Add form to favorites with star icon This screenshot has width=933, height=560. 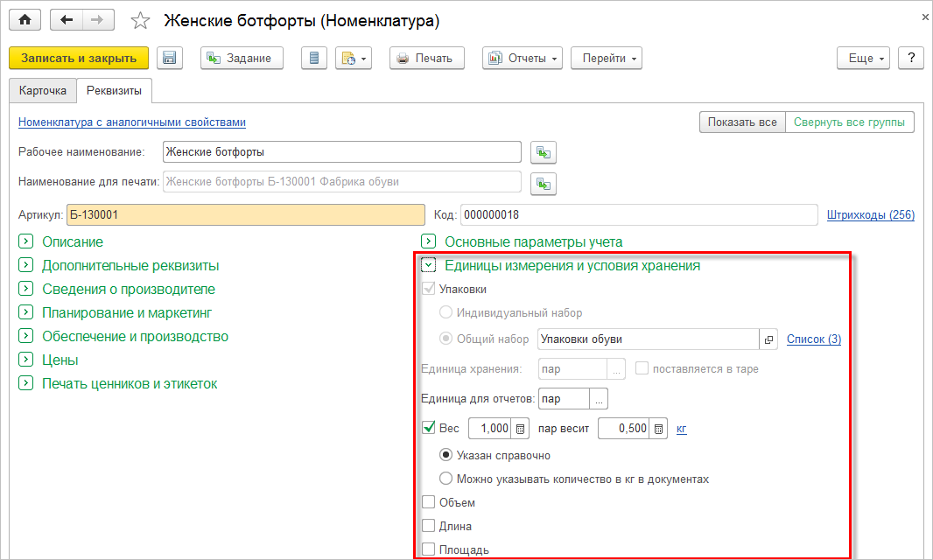(x=140, y=20)
